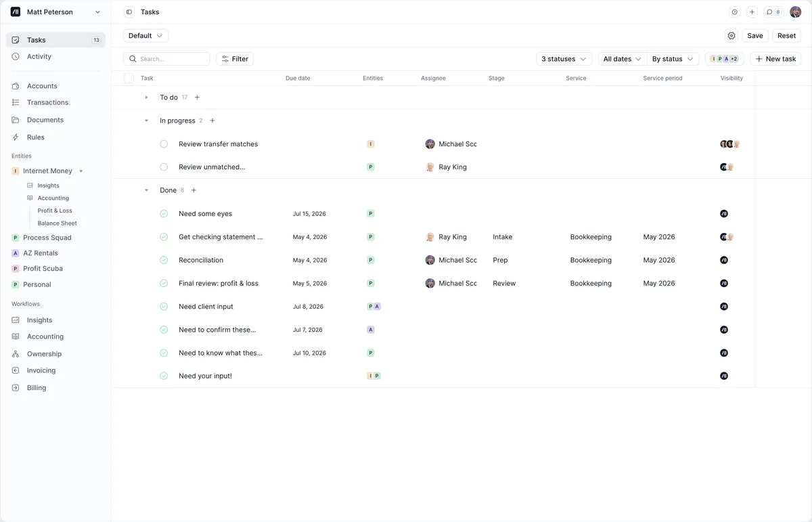This screenshot has width=812, height=522.
Task: Mark Review transfer matches as complete
Action: 164,144
